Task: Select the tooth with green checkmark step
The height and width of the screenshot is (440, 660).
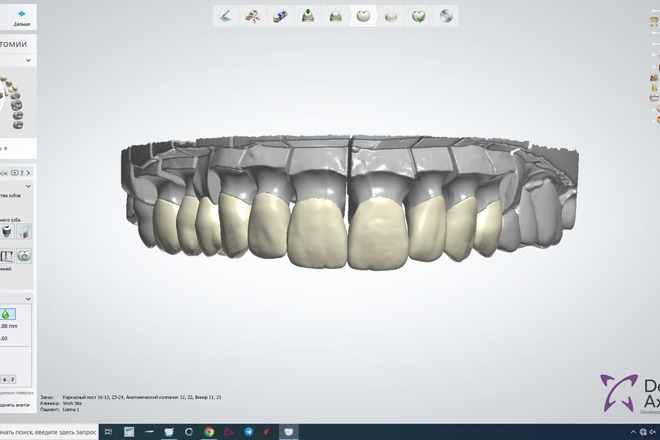Action: pyautogui.click(x=419, y=16)
